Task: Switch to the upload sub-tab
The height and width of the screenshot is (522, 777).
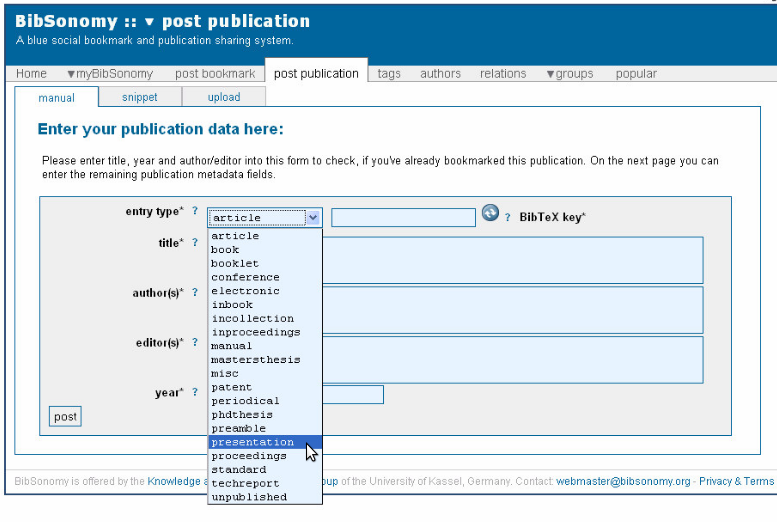Action: click(x=224, y=97)
